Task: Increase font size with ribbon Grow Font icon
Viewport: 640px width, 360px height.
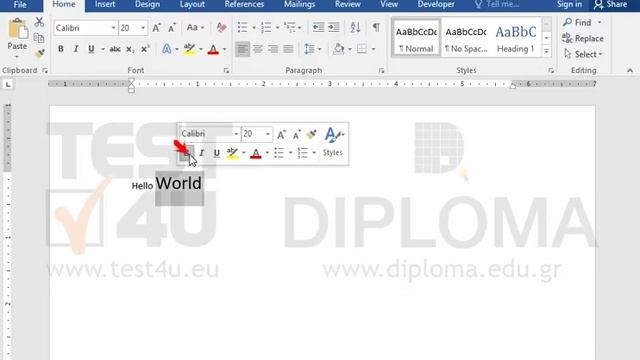Action: (156, 28)
